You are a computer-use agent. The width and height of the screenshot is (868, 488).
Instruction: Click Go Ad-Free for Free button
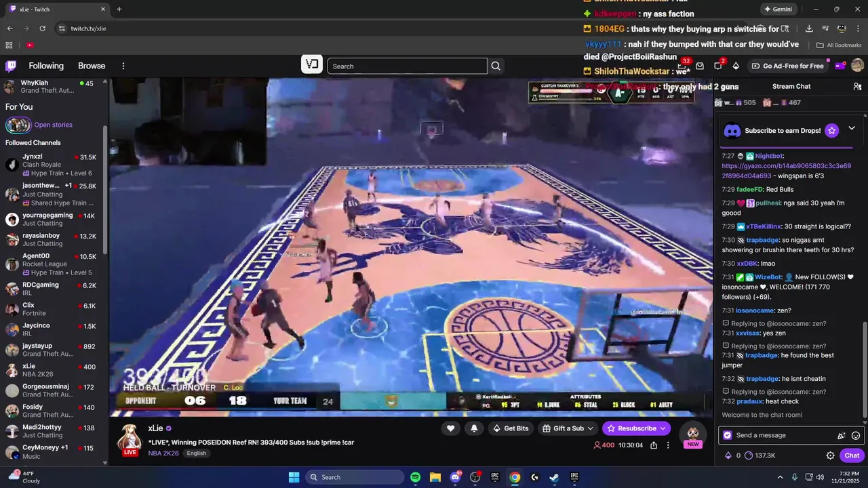787,66
